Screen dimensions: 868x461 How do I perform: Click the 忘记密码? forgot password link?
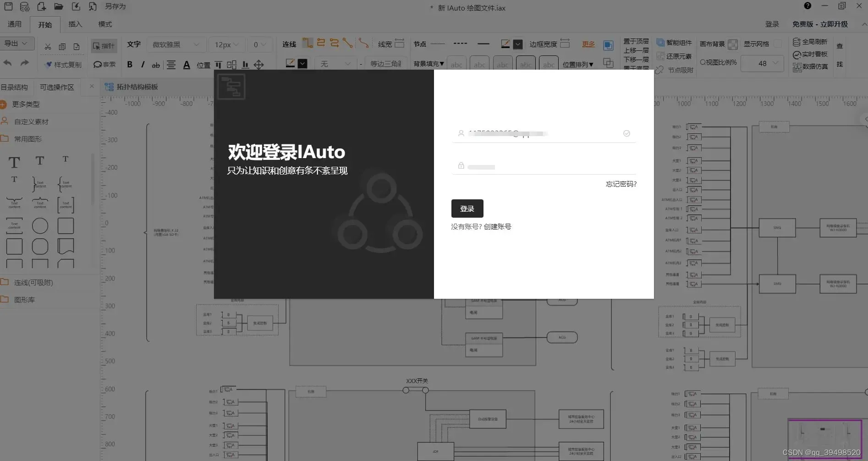[621, 184]
